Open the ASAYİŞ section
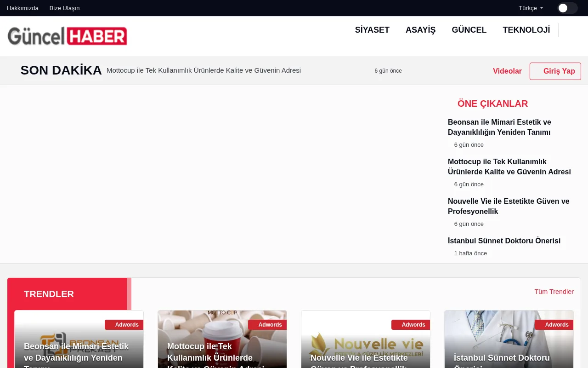Screen dimensions: 588x368 [420, 30]
